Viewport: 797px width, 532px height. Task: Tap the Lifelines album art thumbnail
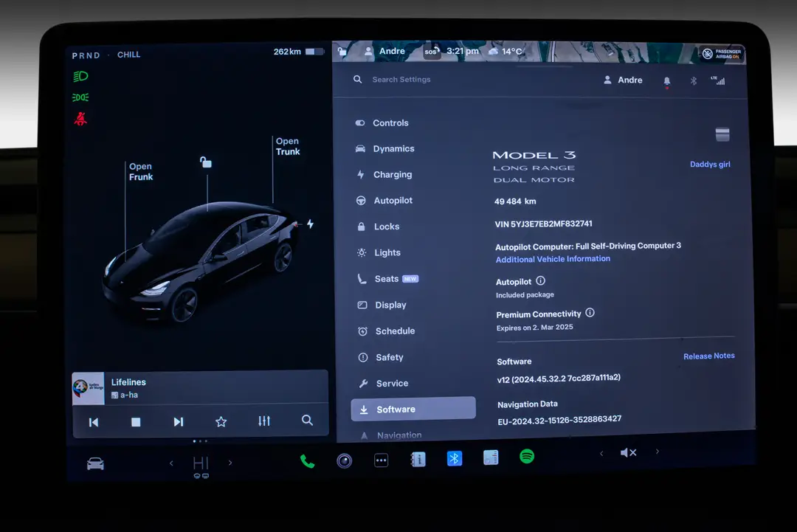point(88,389)
